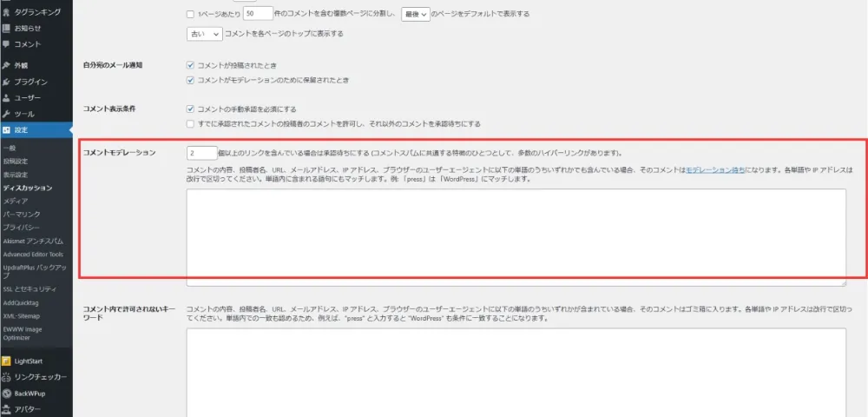Uncheck コメントの手動承認を必須にする

pos(190,109)
